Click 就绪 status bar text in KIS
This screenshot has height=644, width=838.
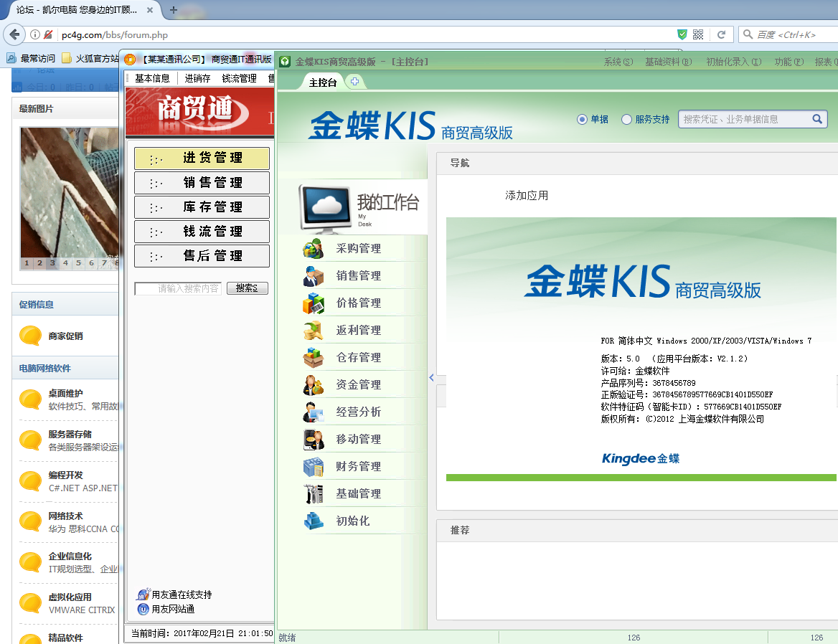pos(287,638)
